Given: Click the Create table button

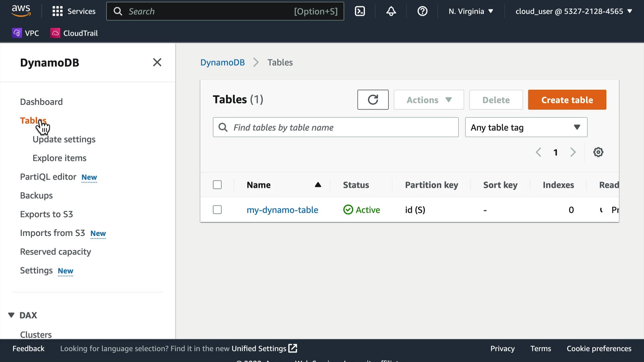Looking at the screenshot, I should click(567, 100).
